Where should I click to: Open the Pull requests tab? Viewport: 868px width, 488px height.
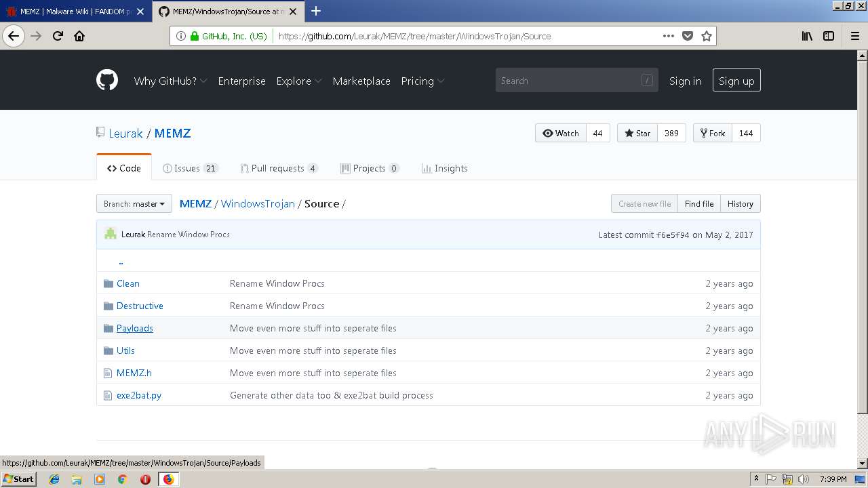tap(279, 168)
